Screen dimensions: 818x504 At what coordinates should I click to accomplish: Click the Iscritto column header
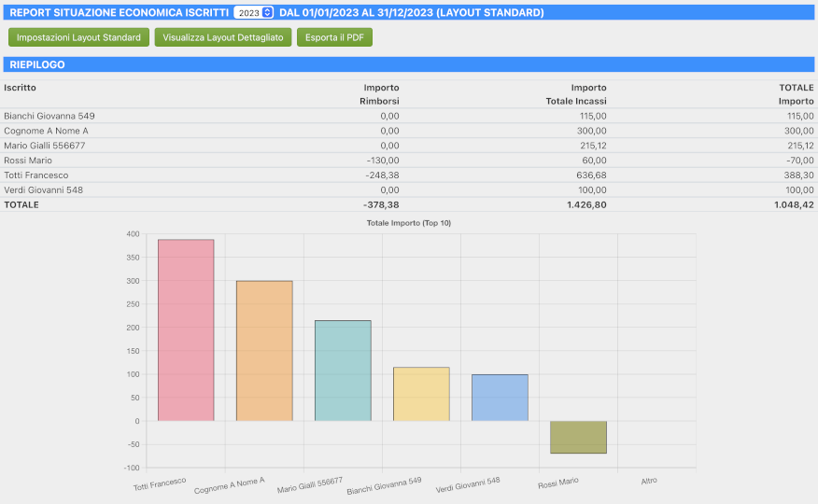[x=20, y=88]
